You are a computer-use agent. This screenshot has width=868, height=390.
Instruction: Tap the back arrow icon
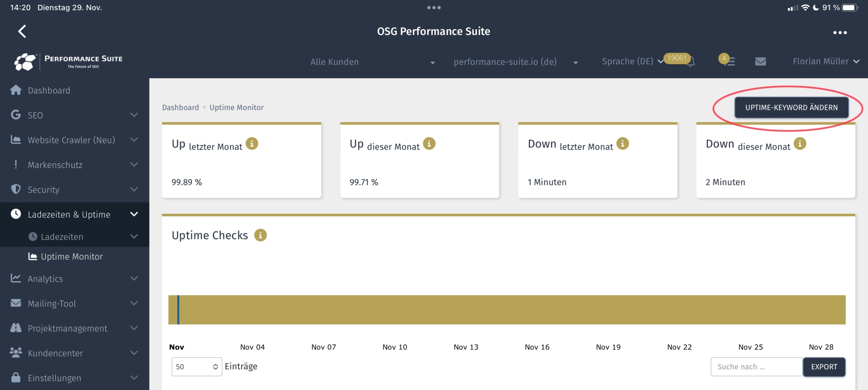pyautogui.click(x=22, y=31)
